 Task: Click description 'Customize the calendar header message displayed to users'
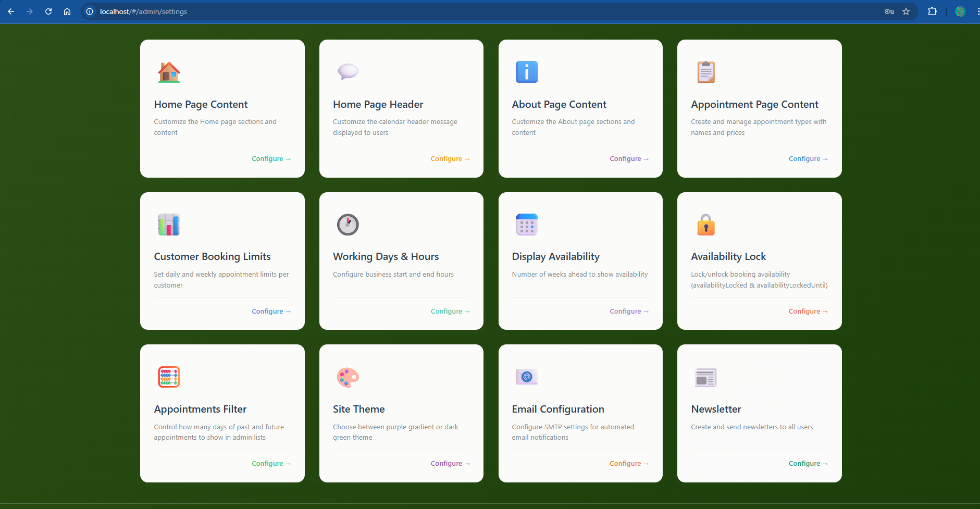pos(395,127)
